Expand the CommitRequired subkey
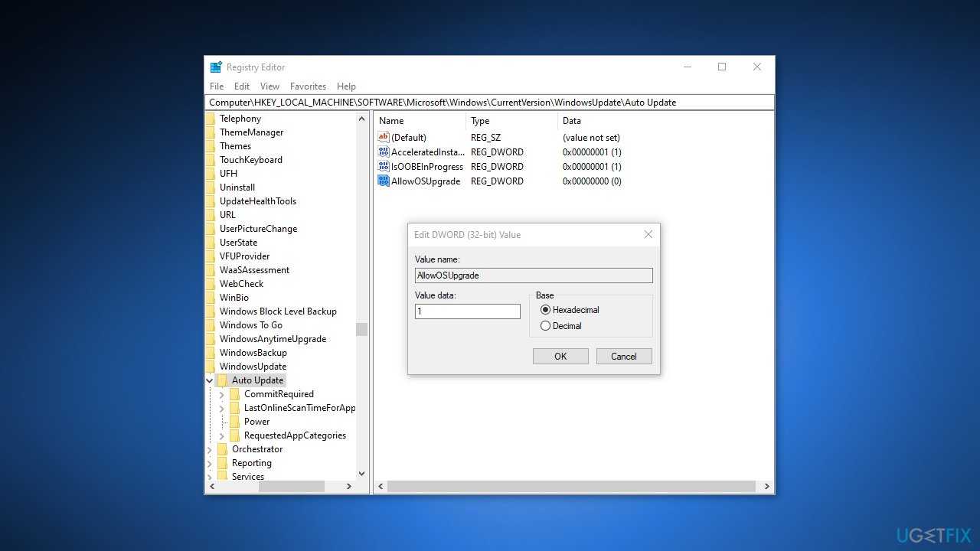Image resolution: width=980 pixels, height=551 pixels. click(x=222, y=395)
